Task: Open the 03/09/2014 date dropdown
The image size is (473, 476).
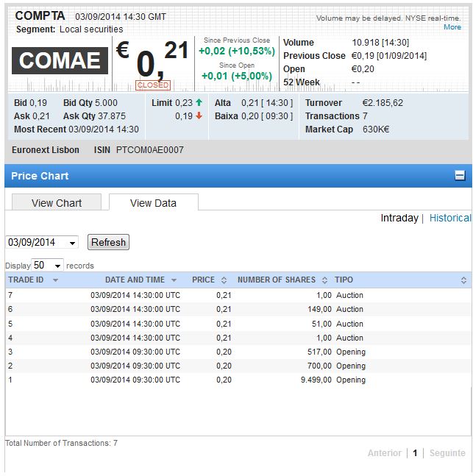Action: (x=42, y=243)
